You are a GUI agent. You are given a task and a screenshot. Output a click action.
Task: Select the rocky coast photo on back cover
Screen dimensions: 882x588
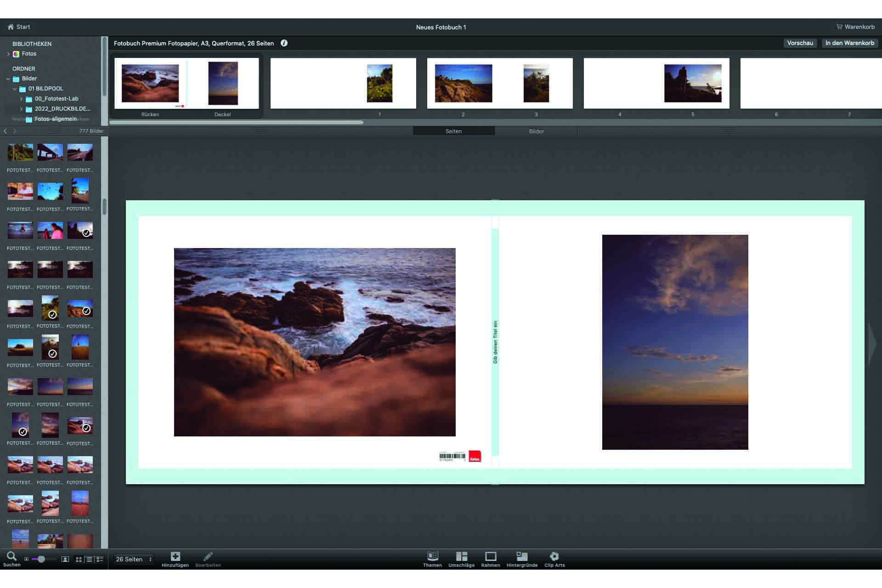point(315,342)
